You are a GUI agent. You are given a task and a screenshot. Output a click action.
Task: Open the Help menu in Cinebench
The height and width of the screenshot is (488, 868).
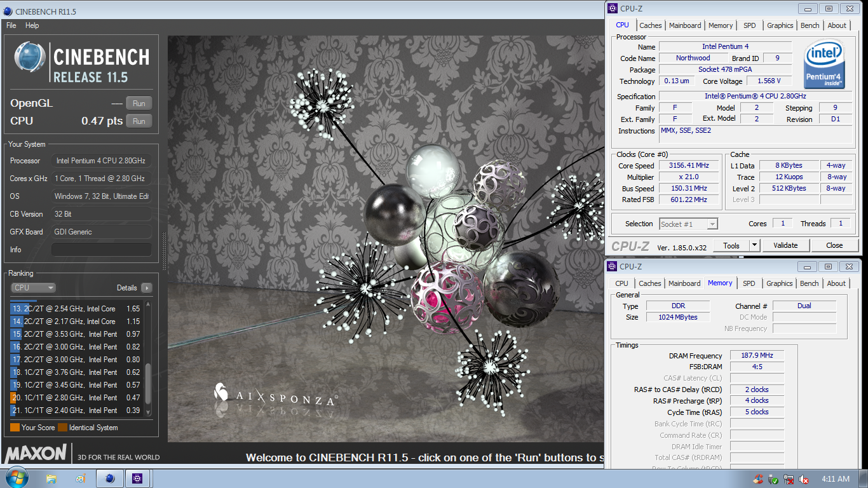point(32,25)
